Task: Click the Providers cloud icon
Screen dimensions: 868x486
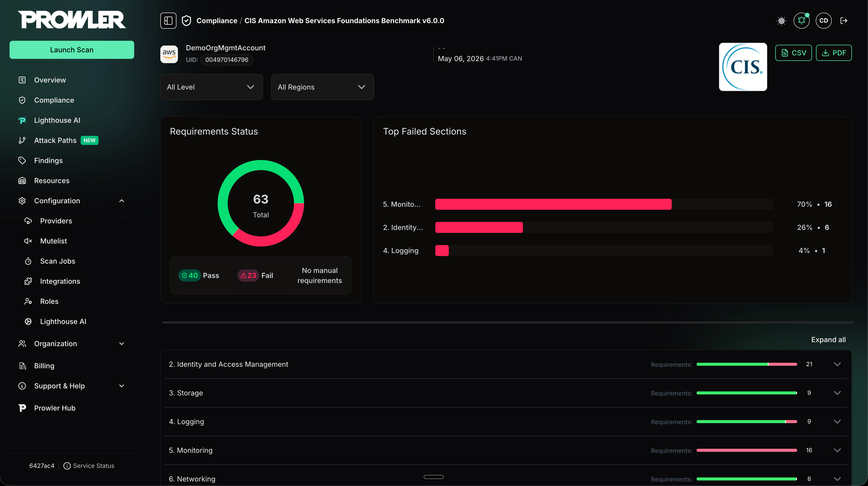Action: [x=28, y=221]
